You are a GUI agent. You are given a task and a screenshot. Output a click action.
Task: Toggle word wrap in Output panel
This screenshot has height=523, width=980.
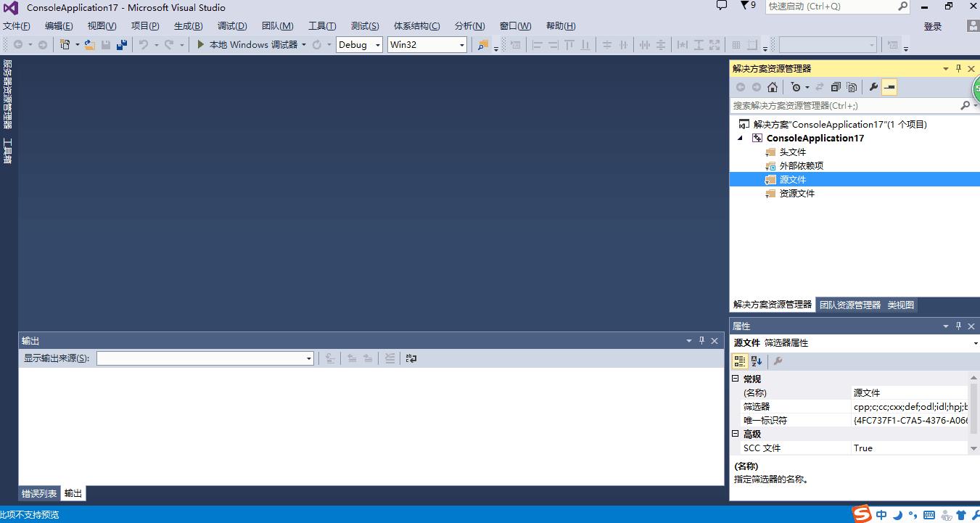click(x=411, y=358)
